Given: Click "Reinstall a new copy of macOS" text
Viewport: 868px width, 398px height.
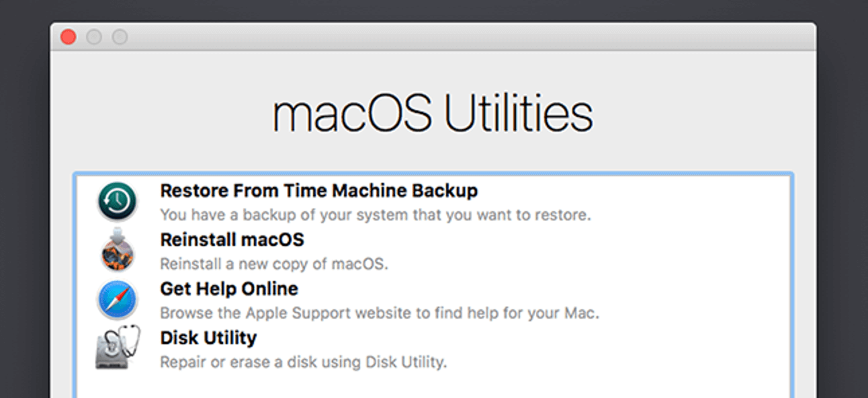Looking at the screenshot, I should tap(273, 264).
